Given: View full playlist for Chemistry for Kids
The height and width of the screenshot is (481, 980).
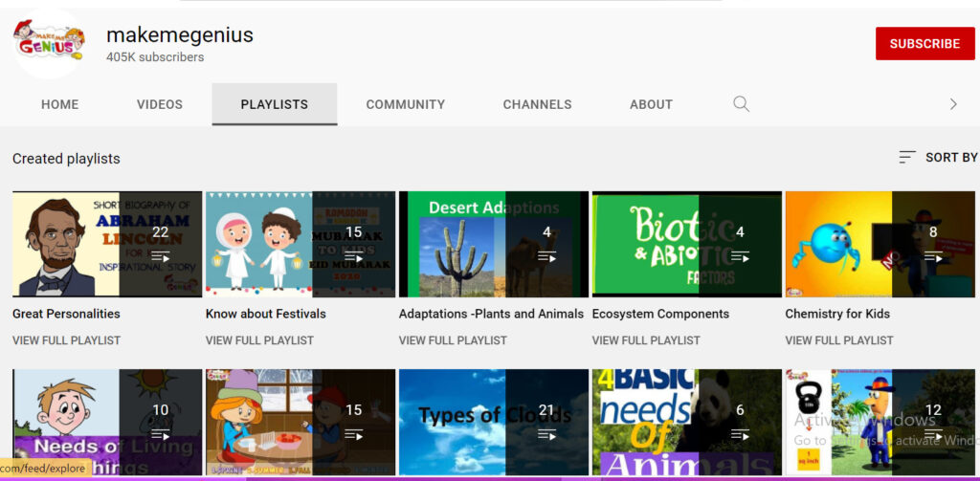Looking at the screenshot, I should tap(839, 340).
